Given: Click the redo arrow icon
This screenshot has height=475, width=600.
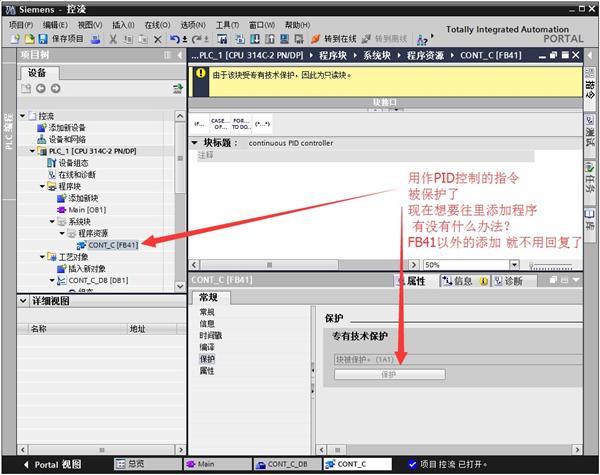Looking at the screenshot, I should [197, 39].
